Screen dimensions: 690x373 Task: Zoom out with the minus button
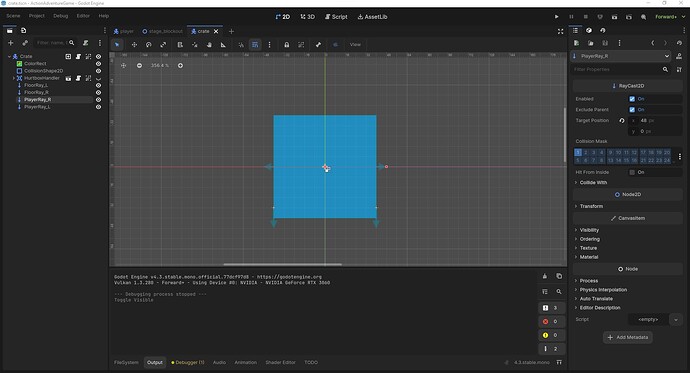click(x=139, y=66)
